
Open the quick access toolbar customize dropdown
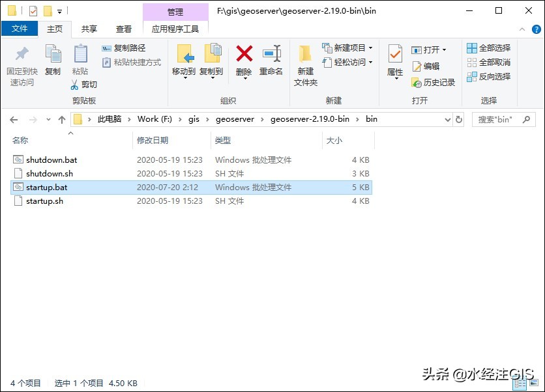[x=60, y=12]
